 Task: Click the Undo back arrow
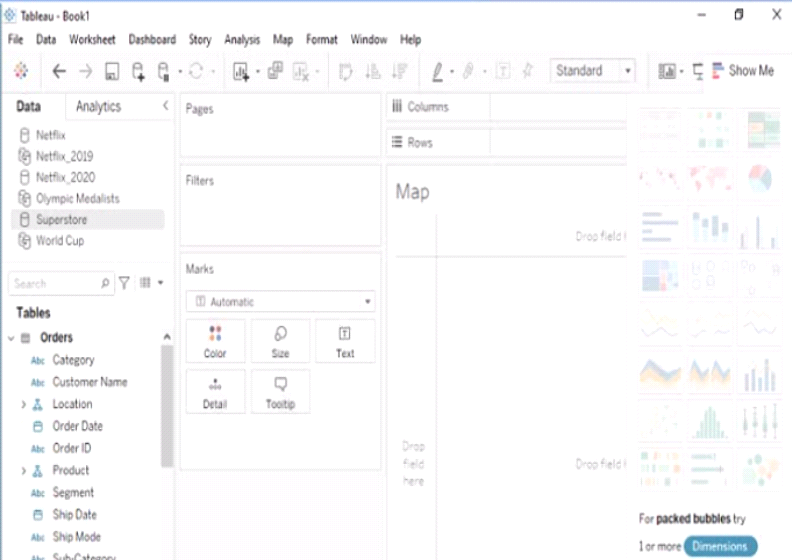(59, 71)
